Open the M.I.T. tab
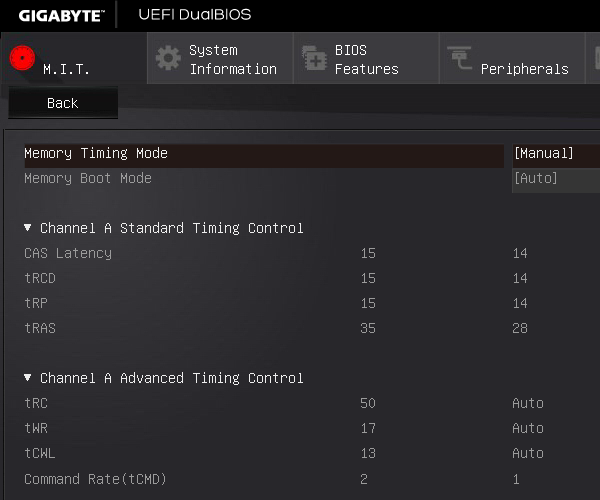 (x=74, y=58)
